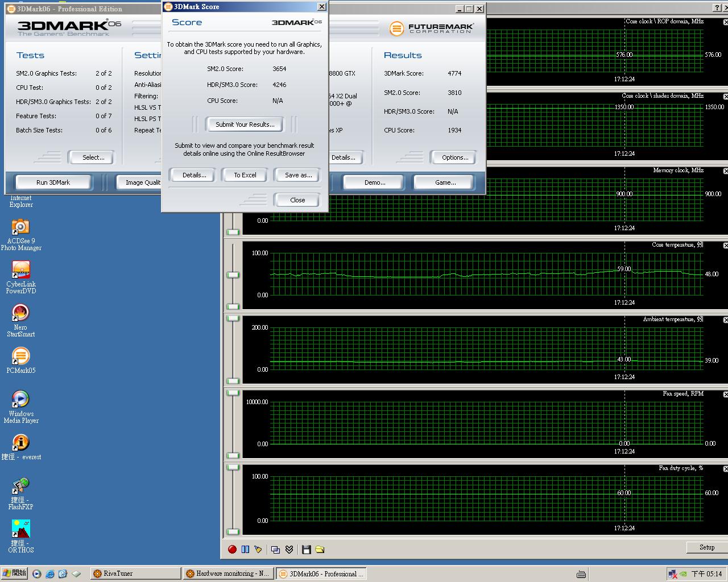This screenshot has width=728, height=582.
Task: Click the Image Quality button
Action: click(140, 182)
